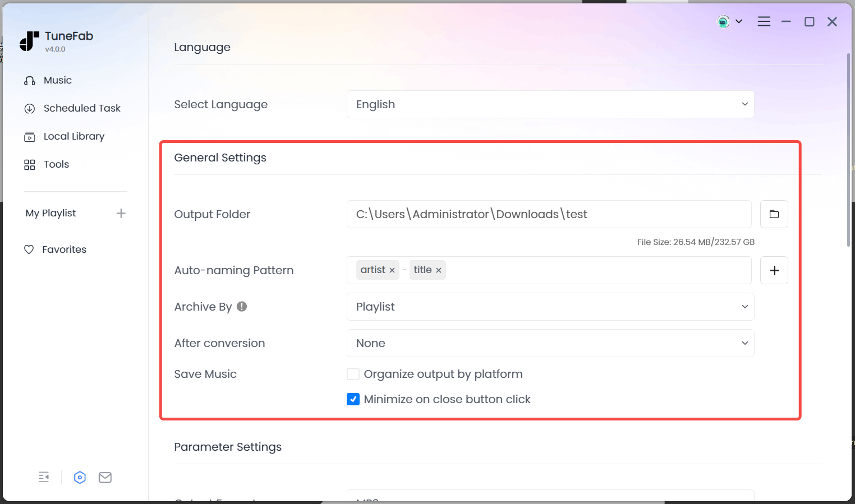This screenshot has height=504, width=855.
Task: Click the mail feedback icon in sidebar
Action: [105, 477]
